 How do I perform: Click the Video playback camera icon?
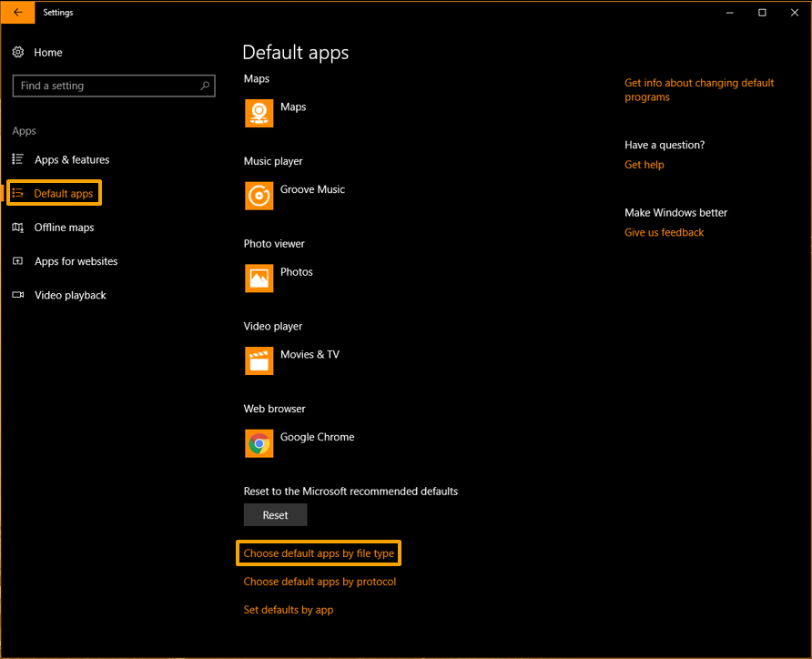coord(18,295)
